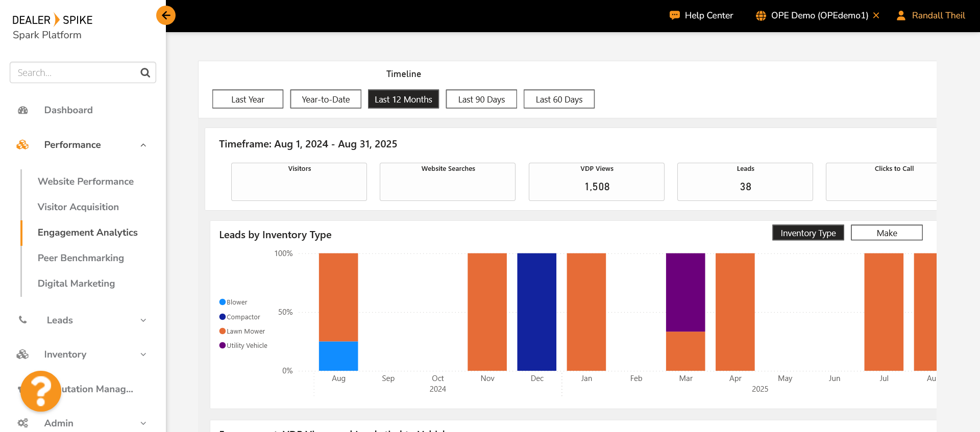The image size is (980, 432).
Task: Select Inventory Type chart view
Action: point(807,233)
